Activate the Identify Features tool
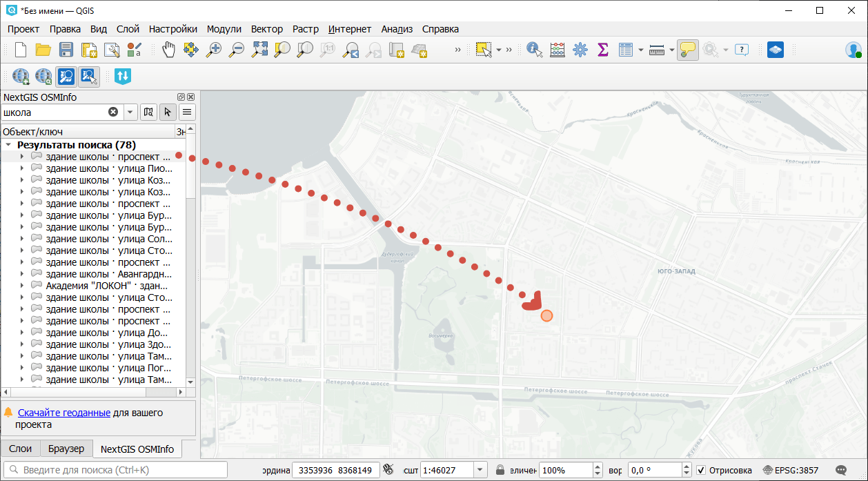Image resolution: width=868 pixels, height=481 pixels. tap(534, 50)
